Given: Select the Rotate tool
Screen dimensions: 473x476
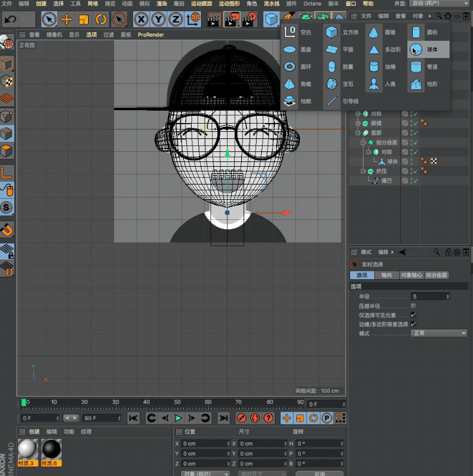Looking at the screenshot, I should (101, 20).
